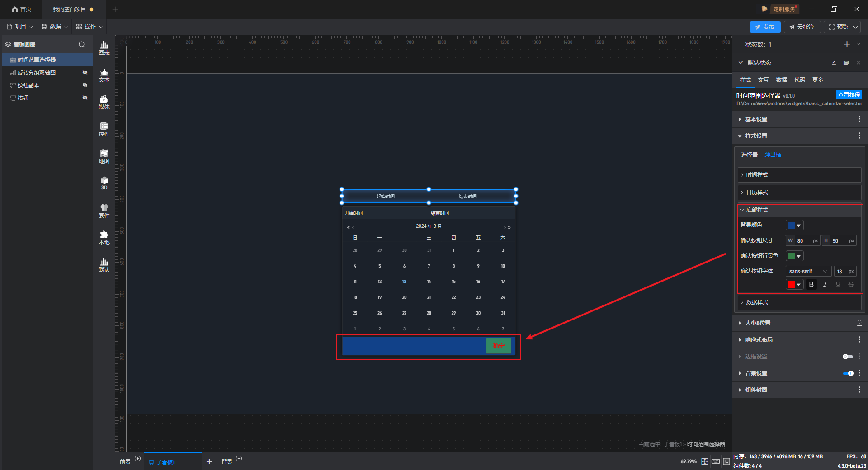Open the 媒体 media components panel

coord(104,102)
